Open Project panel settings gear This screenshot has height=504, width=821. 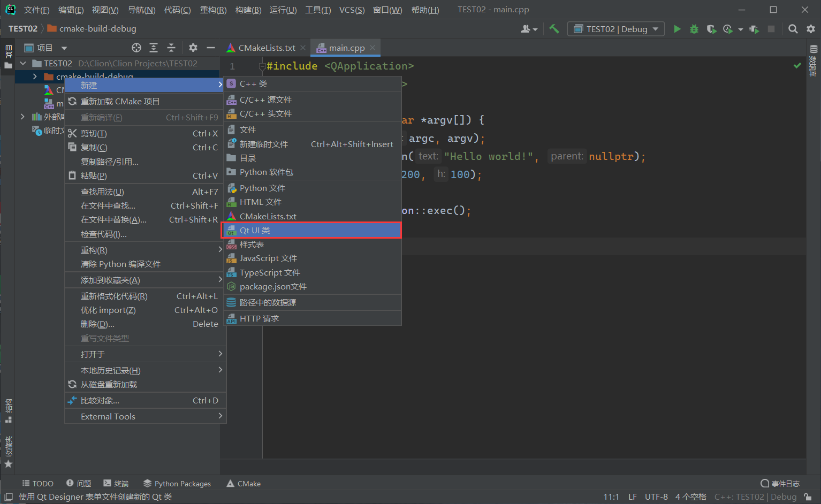pyautogui.click(x=193, y=48)
